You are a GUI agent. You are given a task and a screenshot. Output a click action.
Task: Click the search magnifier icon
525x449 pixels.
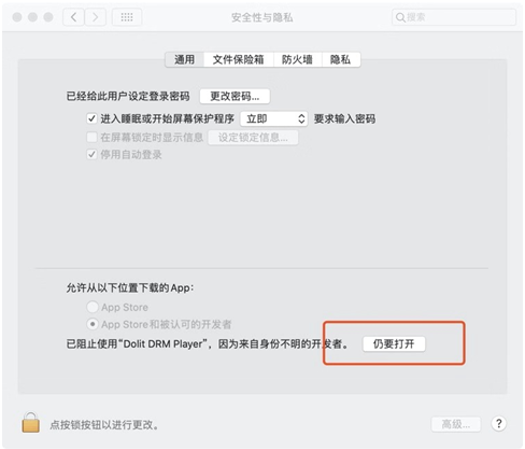coord(400,17)
